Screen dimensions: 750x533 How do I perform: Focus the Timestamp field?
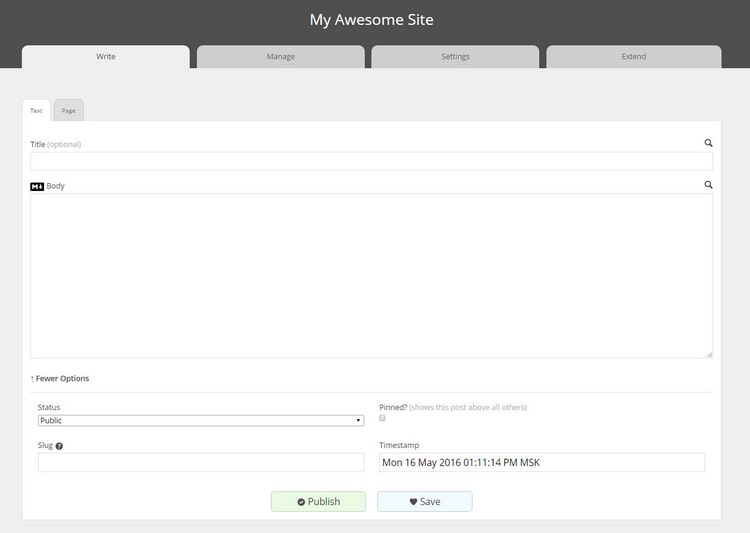tap(542, 462)
